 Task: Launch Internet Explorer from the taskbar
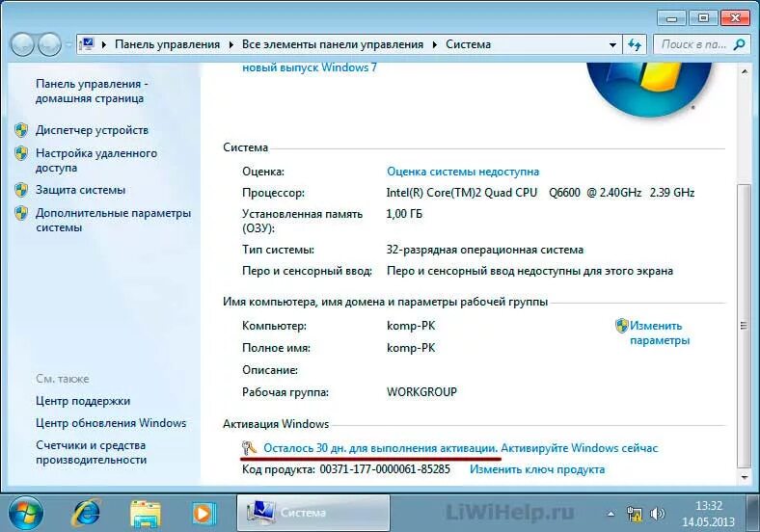(x=87, y=513)
